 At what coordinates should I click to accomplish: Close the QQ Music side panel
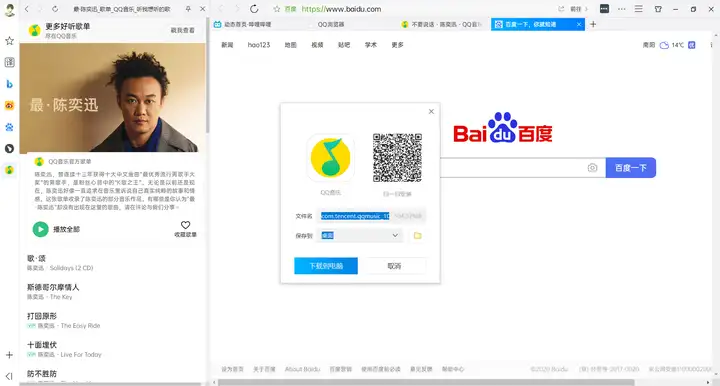202,9
